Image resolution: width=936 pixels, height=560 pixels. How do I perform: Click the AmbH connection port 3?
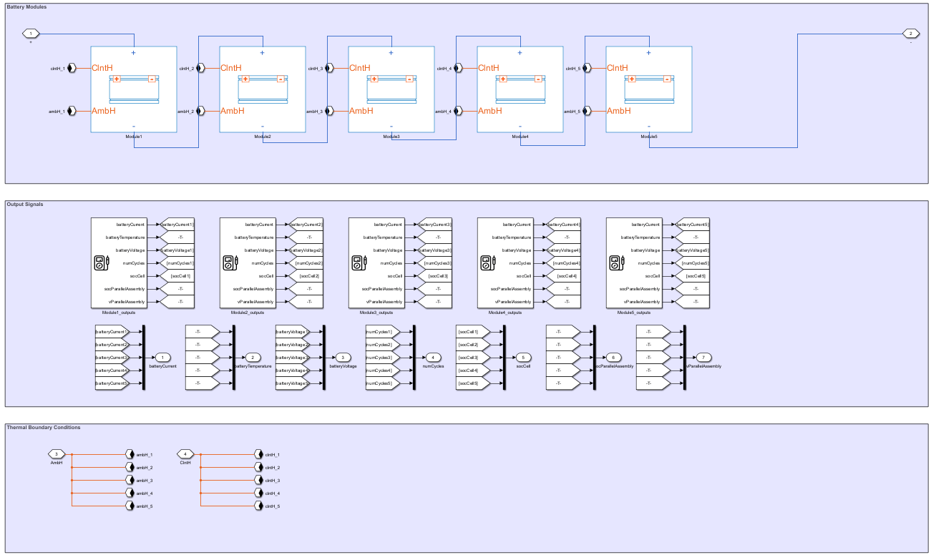(57, 454)
